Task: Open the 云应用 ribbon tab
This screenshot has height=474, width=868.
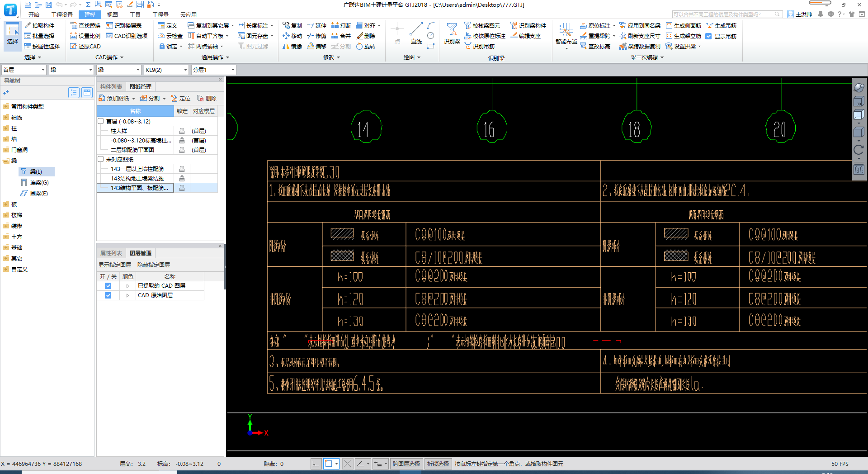Action: click(x=189, y=15)
